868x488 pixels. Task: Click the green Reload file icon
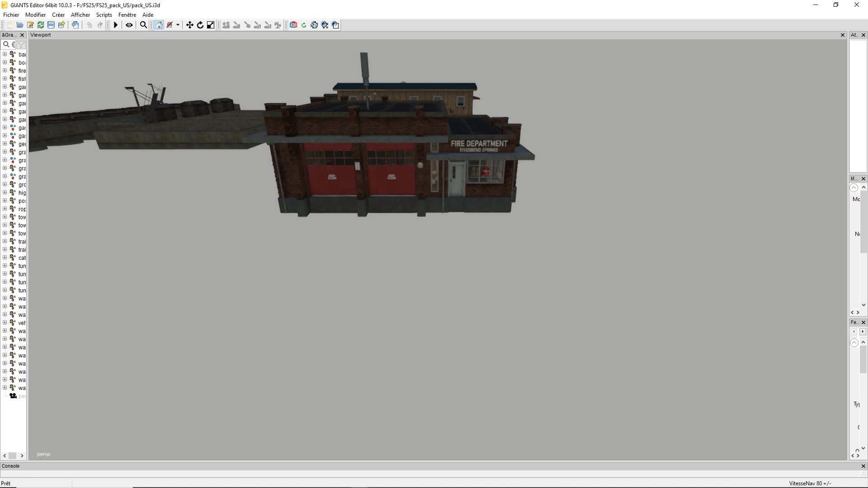point(41,25)
